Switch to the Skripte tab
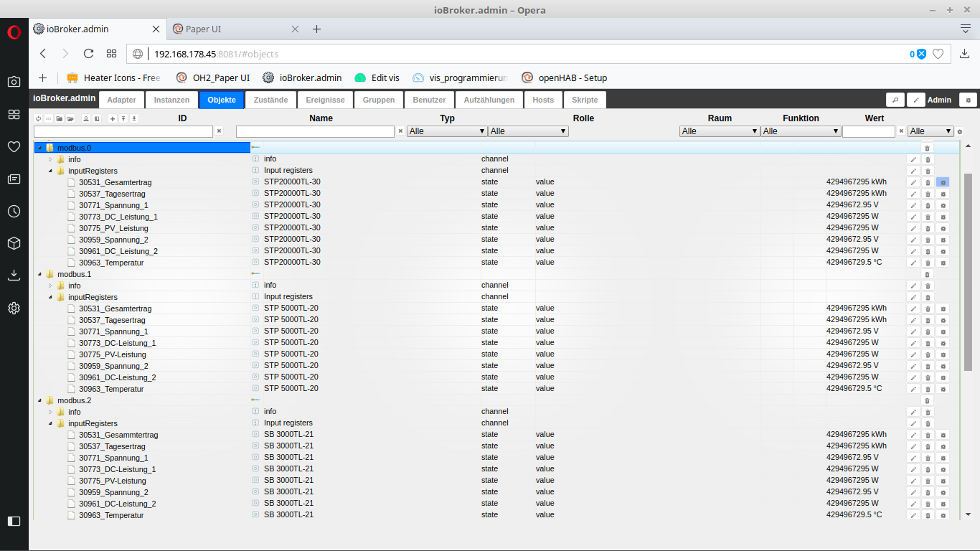Viewport: 980px width, 551px height. click(x=584, y=100)
